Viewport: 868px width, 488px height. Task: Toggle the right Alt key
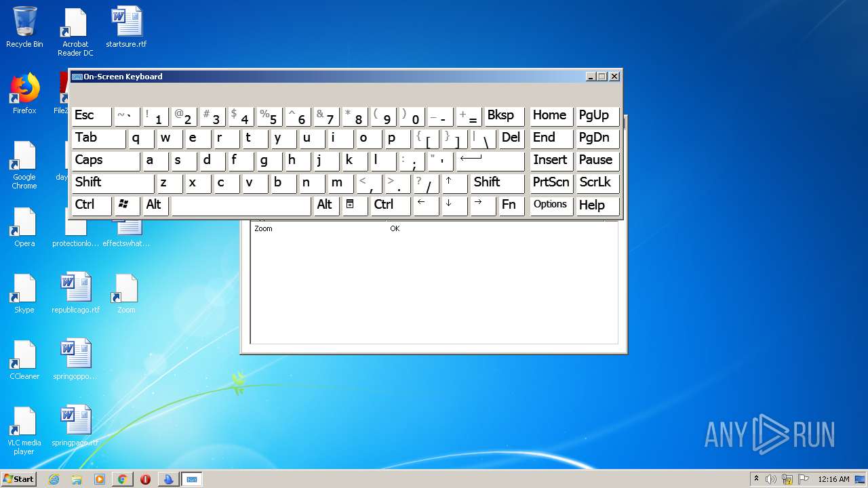click(x=327, y=205)
